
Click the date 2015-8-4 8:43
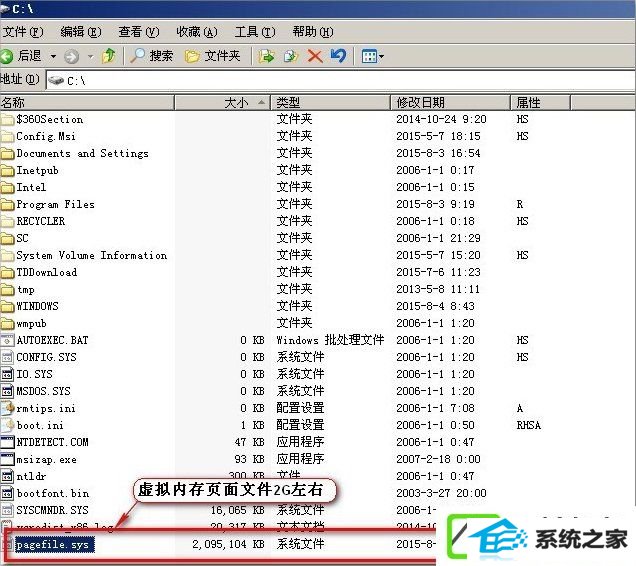[436, 306]
